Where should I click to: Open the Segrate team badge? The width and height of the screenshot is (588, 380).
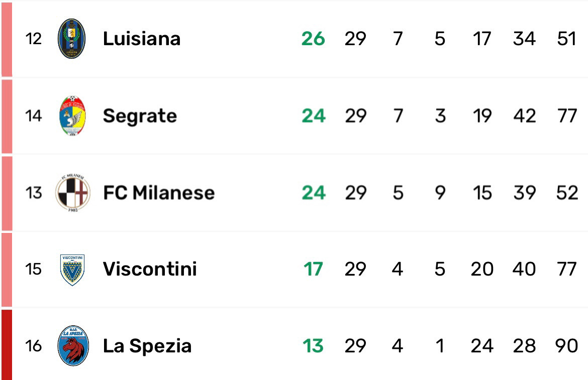coord(72,116)
